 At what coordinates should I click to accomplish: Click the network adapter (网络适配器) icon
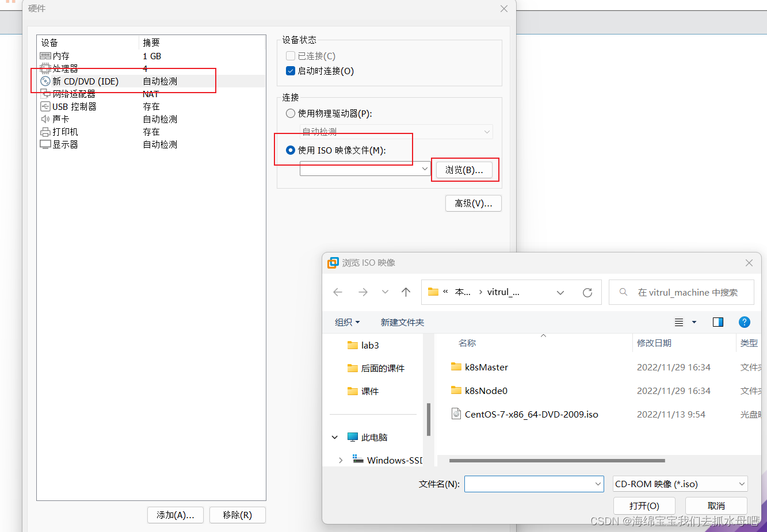45,94
